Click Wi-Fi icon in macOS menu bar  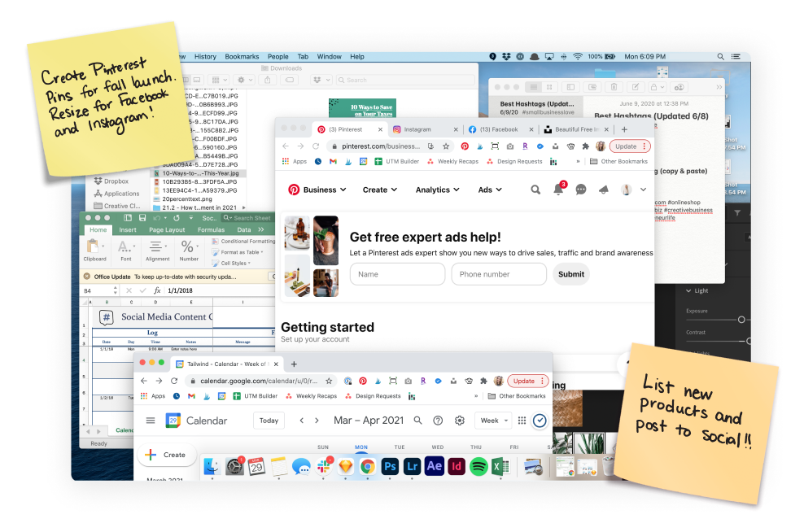pos(578,56)
